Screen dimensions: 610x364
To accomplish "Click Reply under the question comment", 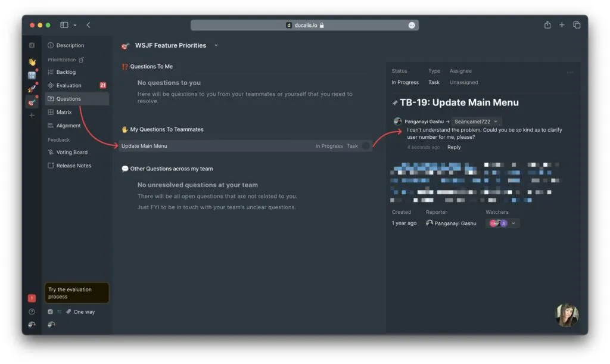I will click(454, 147).
